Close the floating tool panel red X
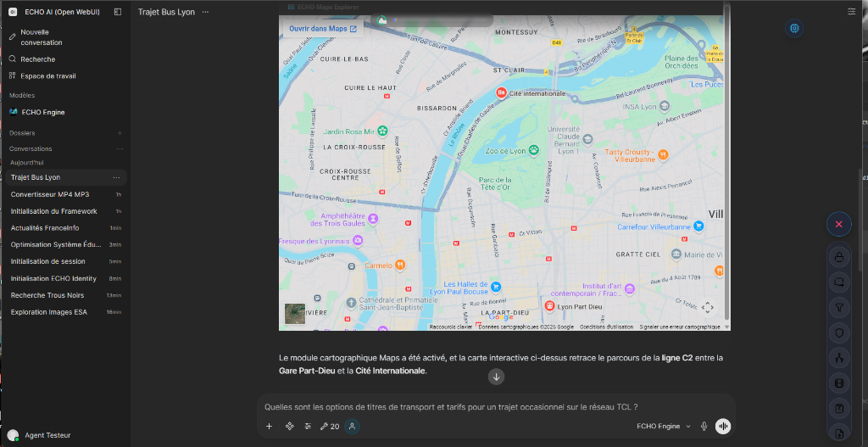Screen dimensions: 868x447 click(838, 224)
